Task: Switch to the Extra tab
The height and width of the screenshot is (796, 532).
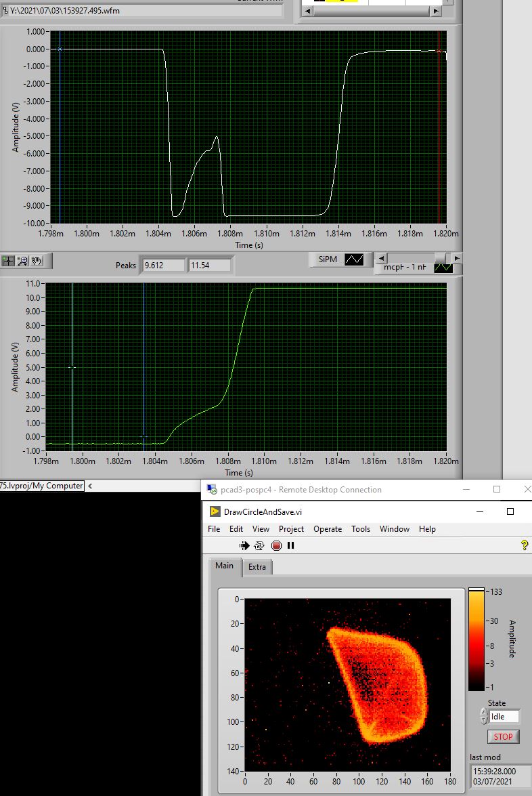Action: pyautogui.click(x=257, y=567)
